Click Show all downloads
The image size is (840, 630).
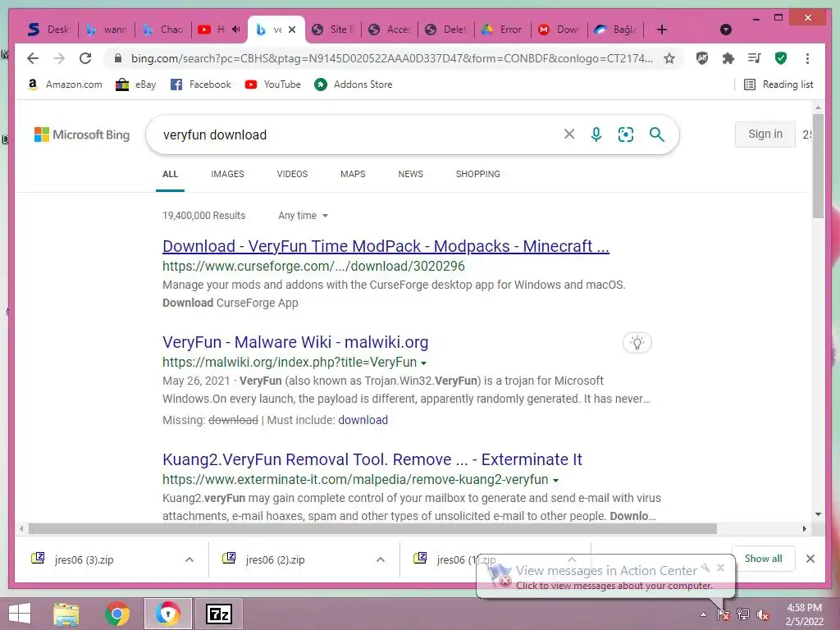(x=763, y=558)
